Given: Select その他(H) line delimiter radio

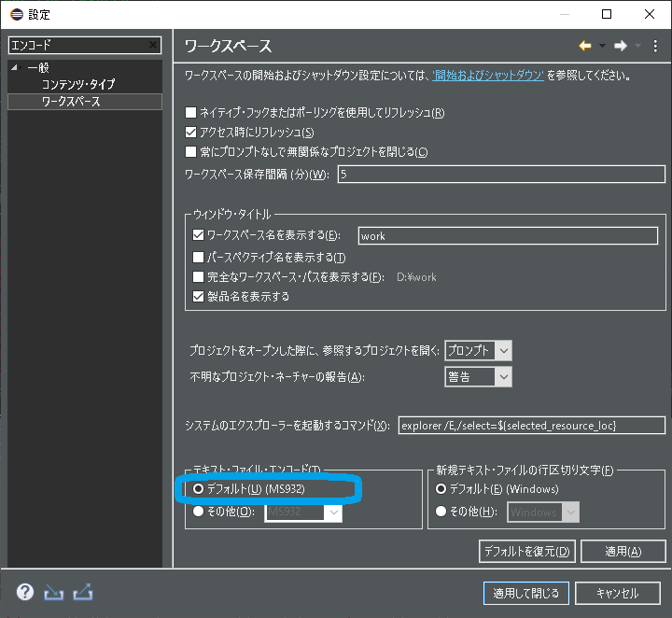Looking at the screenshot, I should (x=441, y=512).
